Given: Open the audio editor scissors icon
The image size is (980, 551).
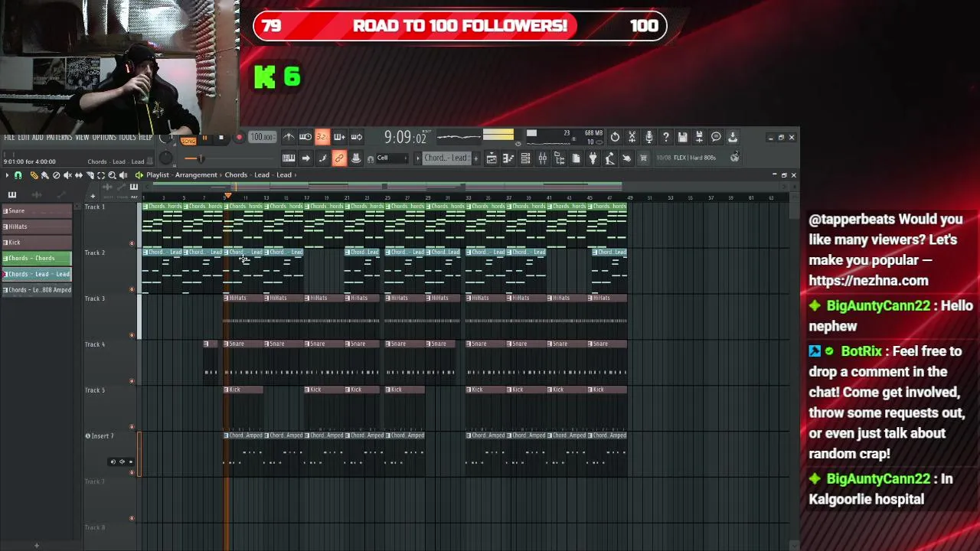Looking at the screenshot, I should tap(632, 138).
